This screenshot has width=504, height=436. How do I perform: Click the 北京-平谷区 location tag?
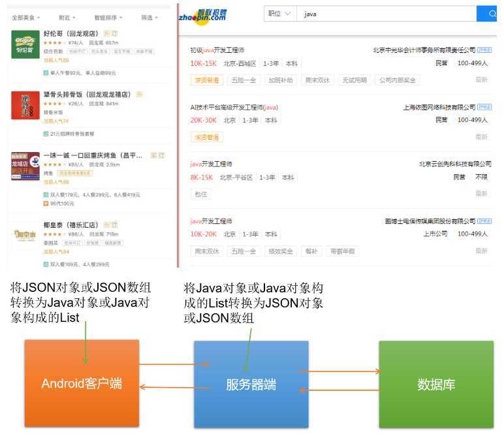(236, 178)
